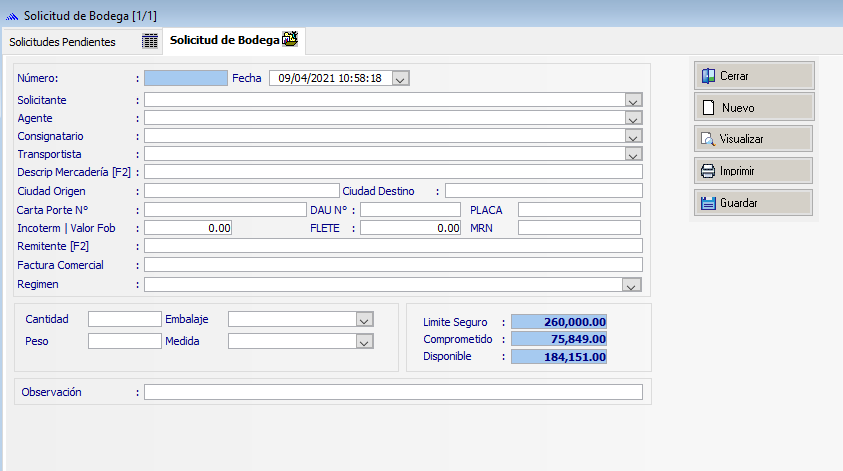Expand the Regimen dropdown
843x471 pixels.
point(632,286)
